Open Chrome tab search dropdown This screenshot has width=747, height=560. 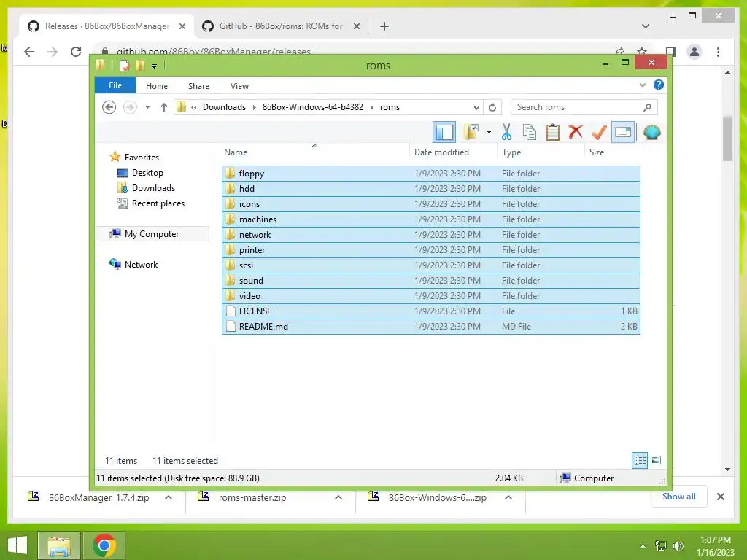646,26
